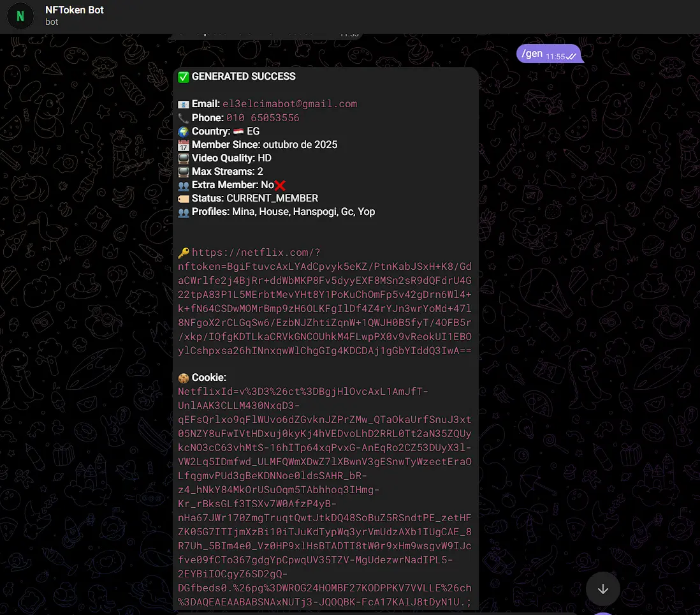Click the generated Gmail email address
This screenshot has height=615, width=700.
pyautogui.click(x=289, y=103)
